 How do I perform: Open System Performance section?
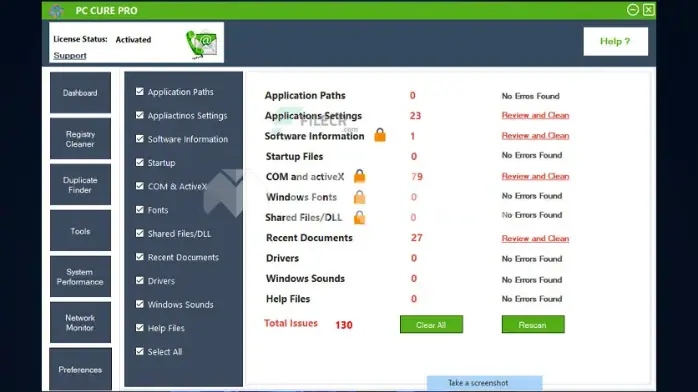tap(80, 276)
